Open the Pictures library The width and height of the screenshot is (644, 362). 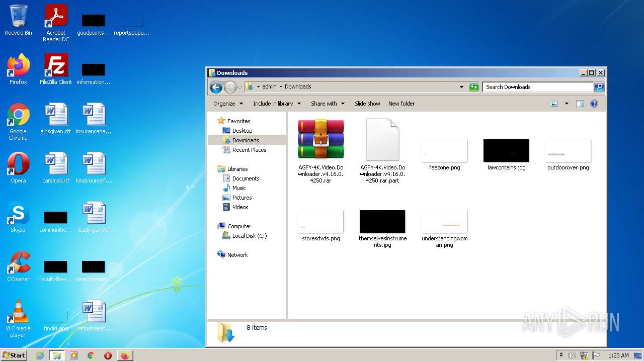tap(242, 198)
